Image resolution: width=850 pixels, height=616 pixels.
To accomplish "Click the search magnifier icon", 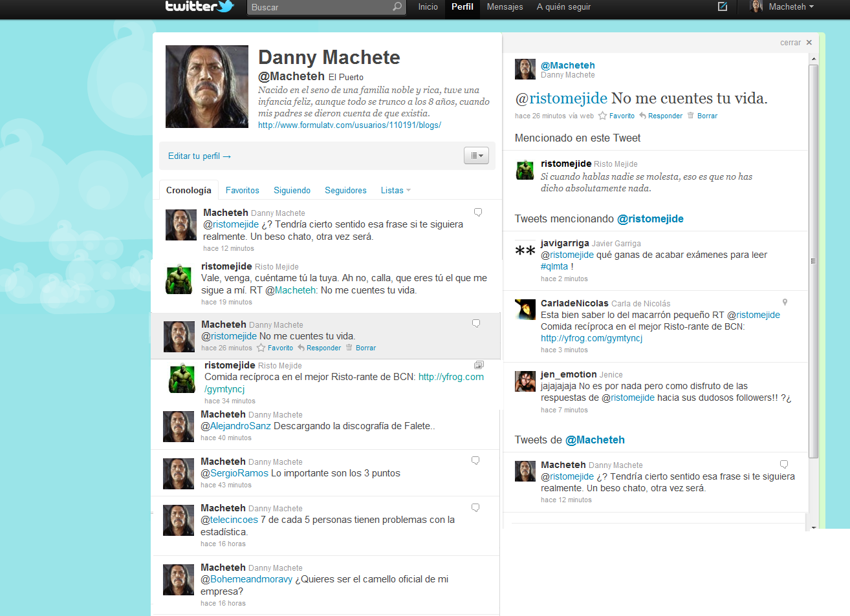I will (397, 6).
